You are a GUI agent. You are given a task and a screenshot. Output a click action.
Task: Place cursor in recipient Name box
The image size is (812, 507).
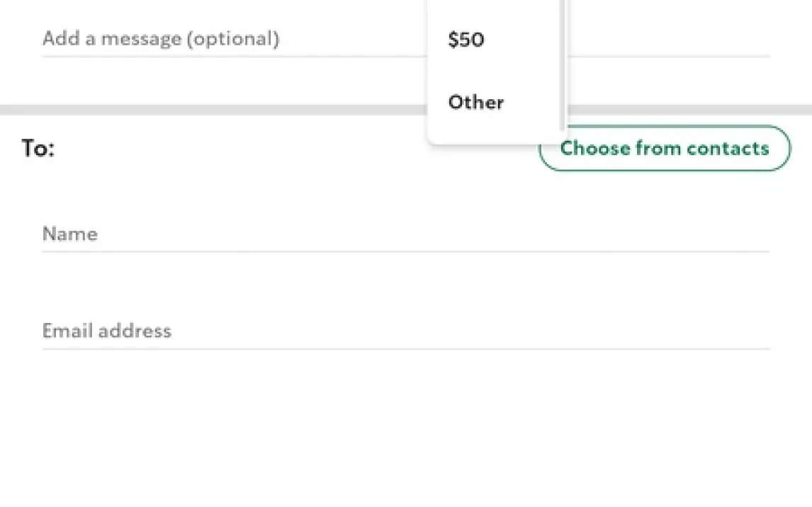405,234
